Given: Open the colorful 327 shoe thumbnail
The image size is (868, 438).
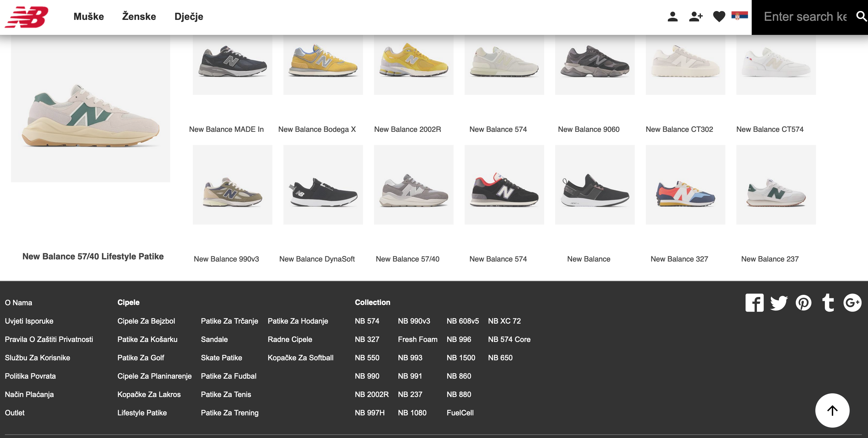Looking at the screenshot, I should pyautogui.click(x=685, y=184).
